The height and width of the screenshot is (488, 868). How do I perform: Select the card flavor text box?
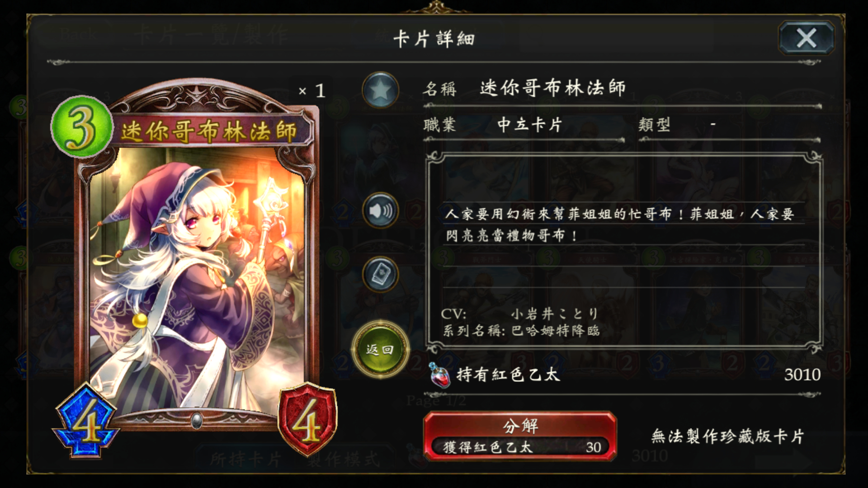pyautogui.click(x=624, y=251)
